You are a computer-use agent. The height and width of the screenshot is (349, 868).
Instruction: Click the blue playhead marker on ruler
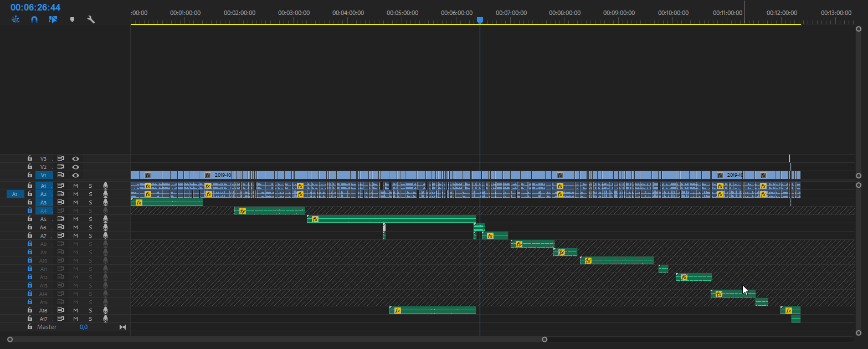[x=480, y=20]
